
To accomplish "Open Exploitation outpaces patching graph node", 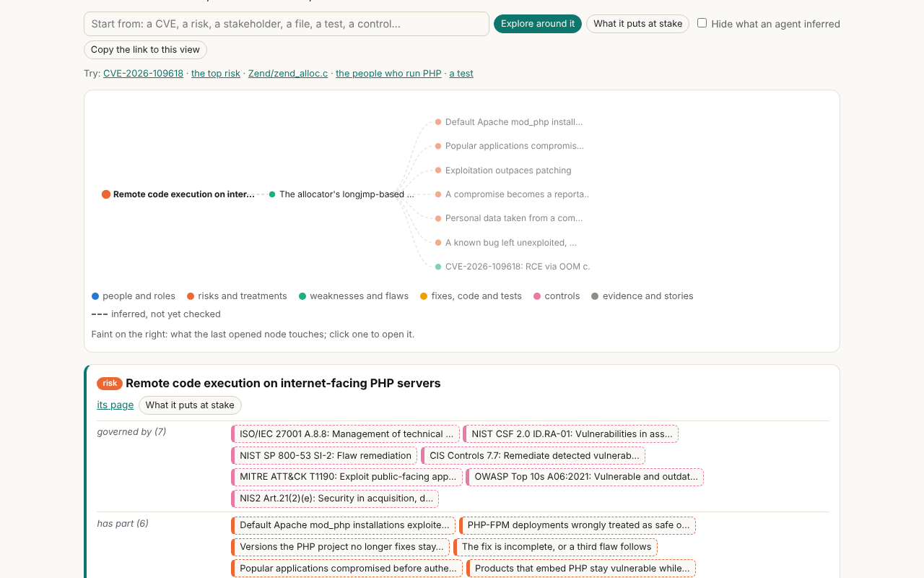I will click(x=503, y=171).
